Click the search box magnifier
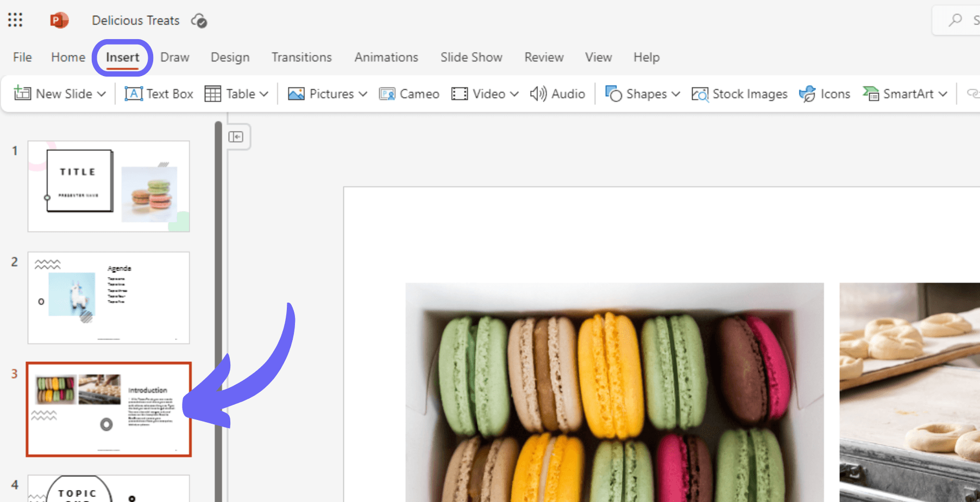The width and height of the screenshot is (980, 502). click(955, 21)
